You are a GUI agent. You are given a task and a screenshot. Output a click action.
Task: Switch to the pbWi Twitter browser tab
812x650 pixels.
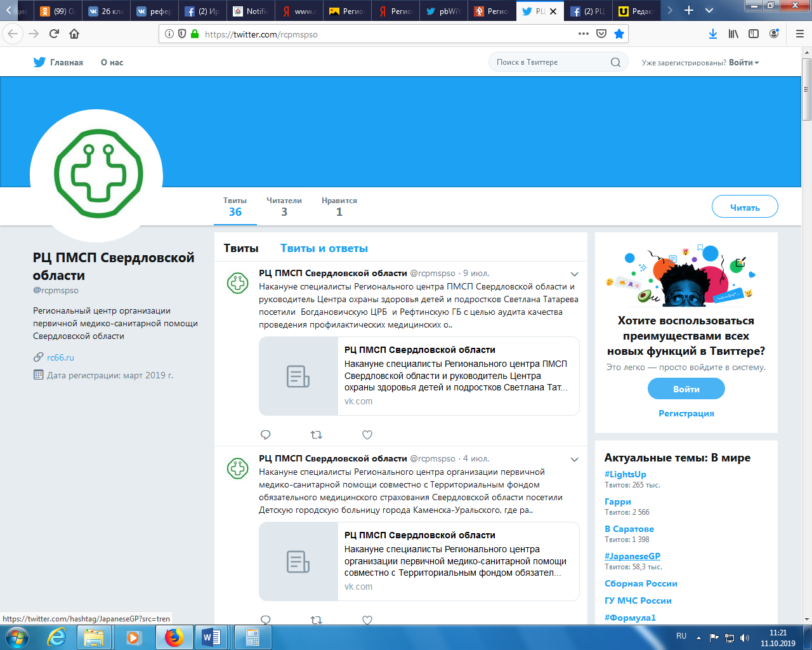[443, 11]
